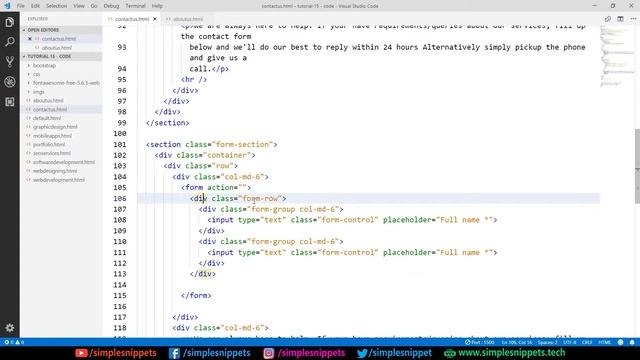Click the errors and warnings status indicator
Screen dimensions: 640x360
tap(14, 342)
